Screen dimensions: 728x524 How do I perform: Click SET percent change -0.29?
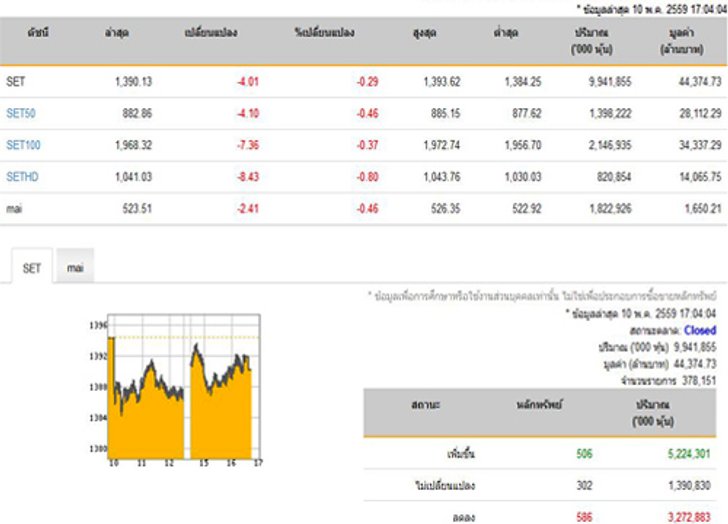point(367,82)
